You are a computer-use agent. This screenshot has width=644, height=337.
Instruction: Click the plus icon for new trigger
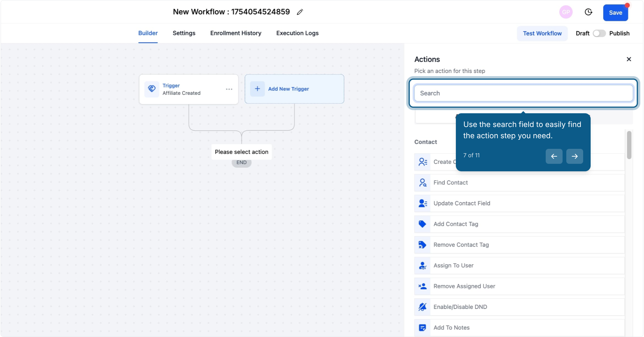pos(257,89)
